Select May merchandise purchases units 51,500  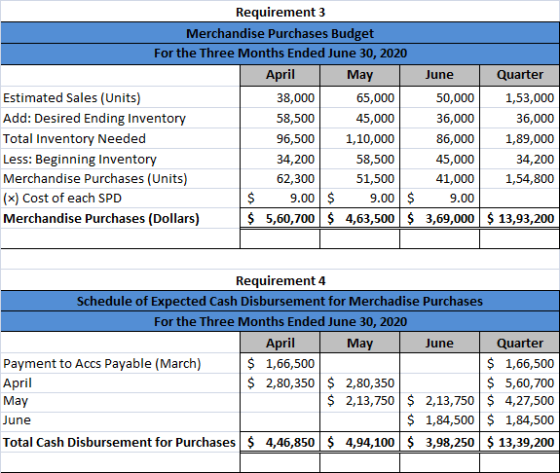360,179
